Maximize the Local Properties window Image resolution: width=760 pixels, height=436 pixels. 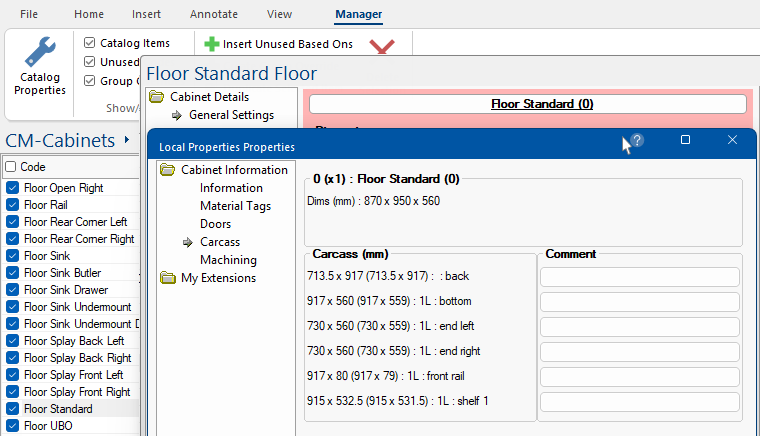click(685, 140)
